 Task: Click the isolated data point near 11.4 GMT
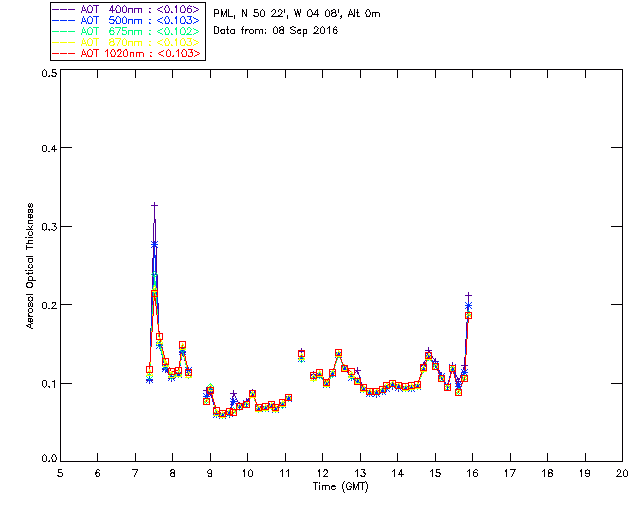[301, 354]
